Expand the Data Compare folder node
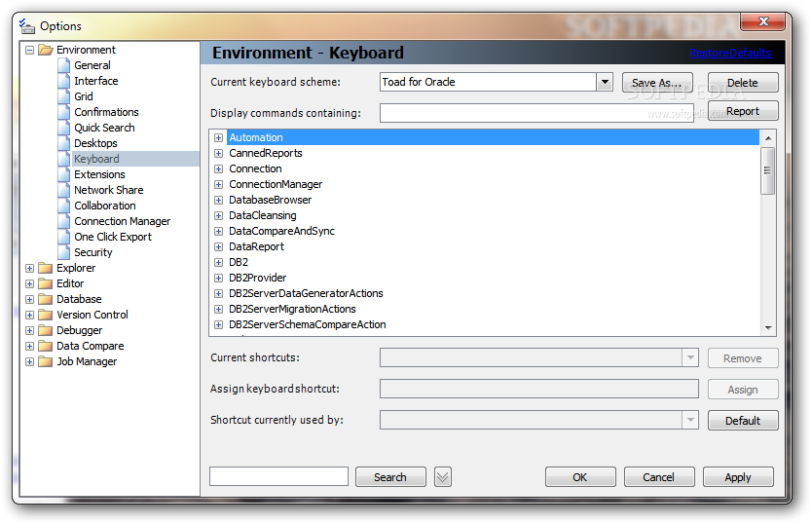812x524 pixels. pyautogui.click(x=29, y=346)
